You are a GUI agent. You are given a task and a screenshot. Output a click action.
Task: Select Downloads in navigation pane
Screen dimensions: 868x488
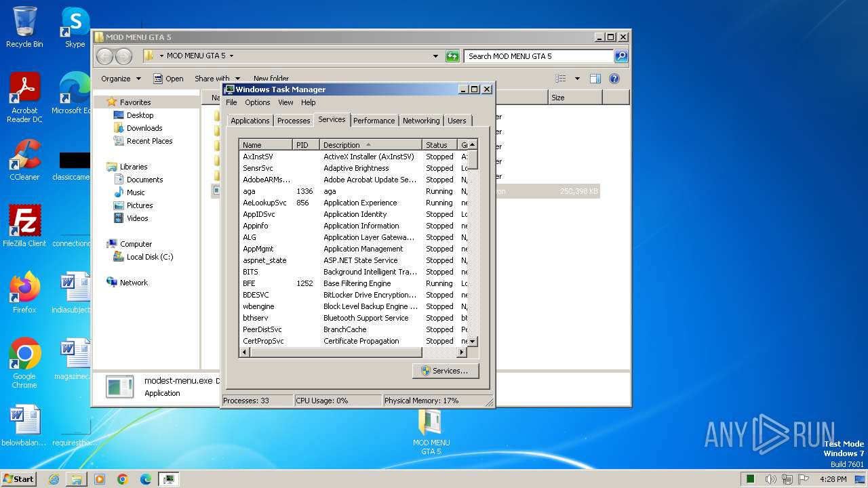(x=144, y=128)
